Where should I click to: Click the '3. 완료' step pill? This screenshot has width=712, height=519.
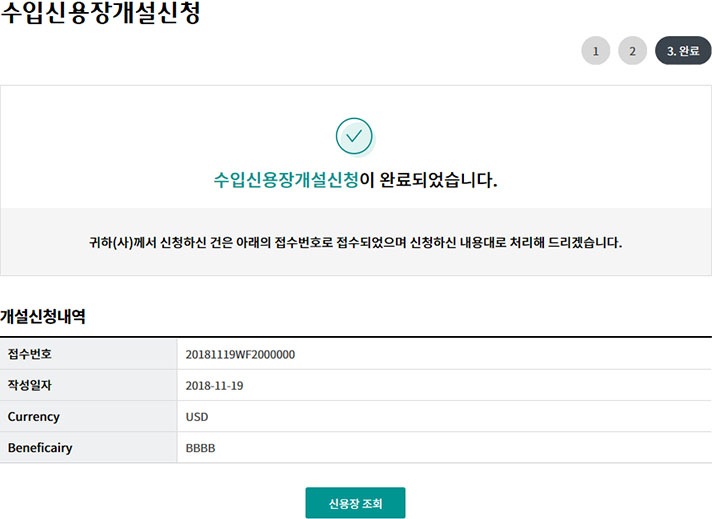point(683,50)
